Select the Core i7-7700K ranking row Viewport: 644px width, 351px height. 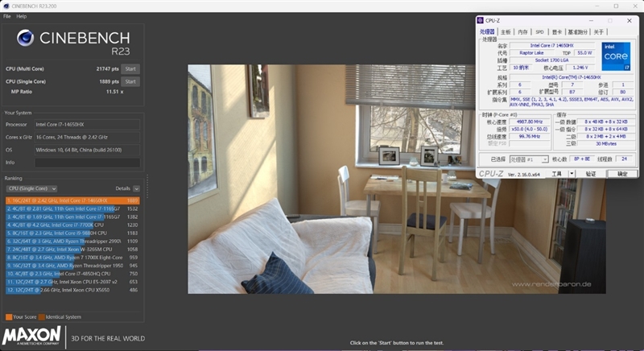[x=72, y=225]
